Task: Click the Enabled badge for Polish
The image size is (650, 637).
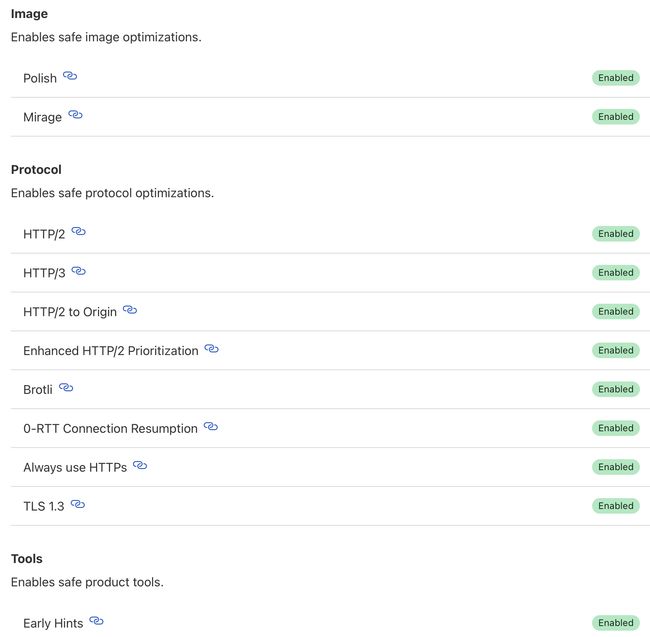Action: coord(616,78)
